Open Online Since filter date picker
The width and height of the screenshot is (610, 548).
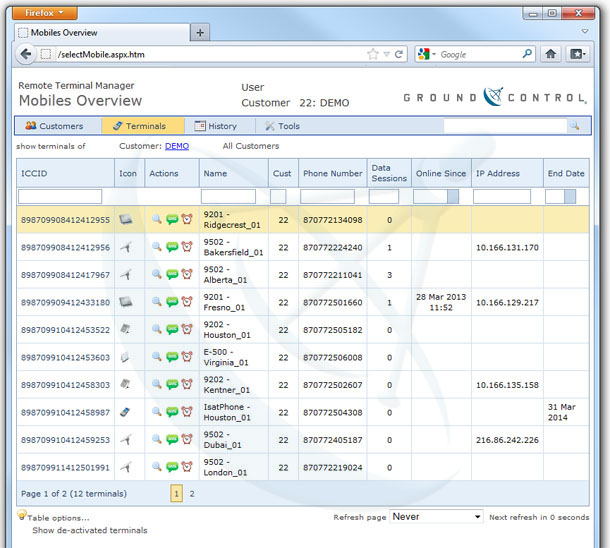click(453, 196)
